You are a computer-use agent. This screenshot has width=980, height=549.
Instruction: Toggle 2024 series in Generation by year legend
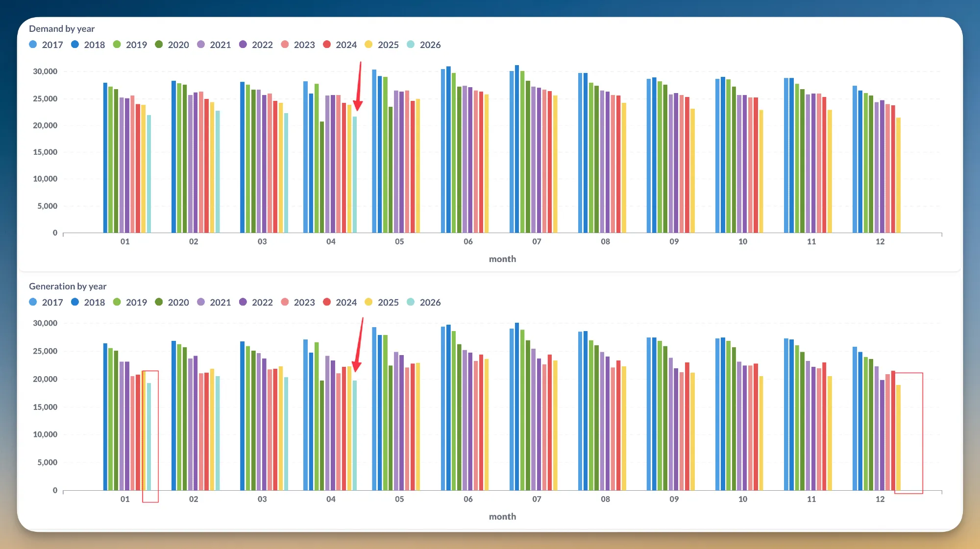340,302
